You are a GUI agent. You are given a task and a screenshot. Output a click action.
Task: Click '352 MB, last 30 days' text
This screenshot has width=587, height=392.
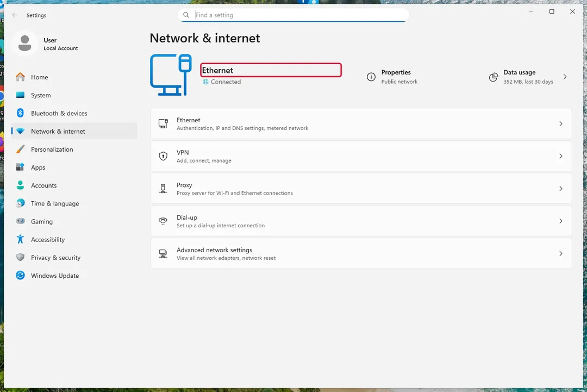(x=528, y=82)
